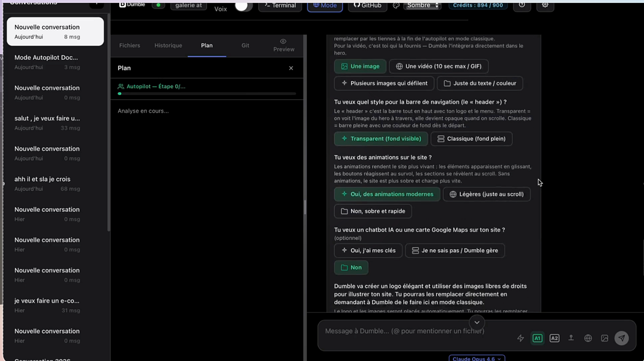Select the 'Non' chatbot option
Viewport: 644px width, 361px height.
click(x=351, y=267)
